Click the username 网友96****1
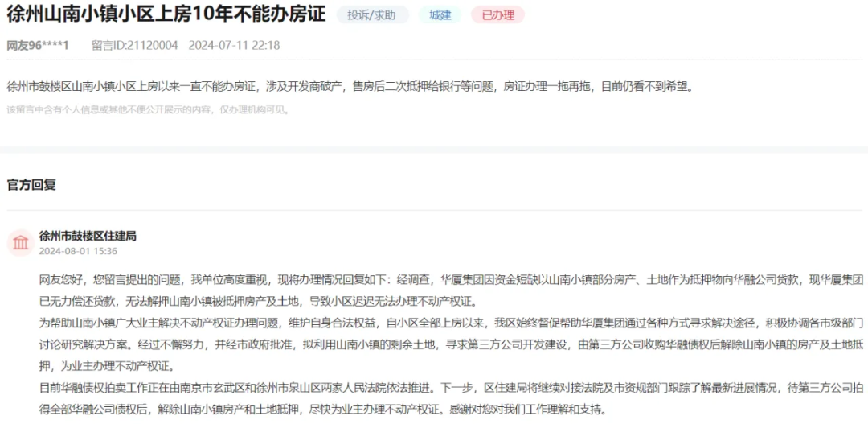Image resolution: width=868 pixels, height=424 pixels. point(38,45)
